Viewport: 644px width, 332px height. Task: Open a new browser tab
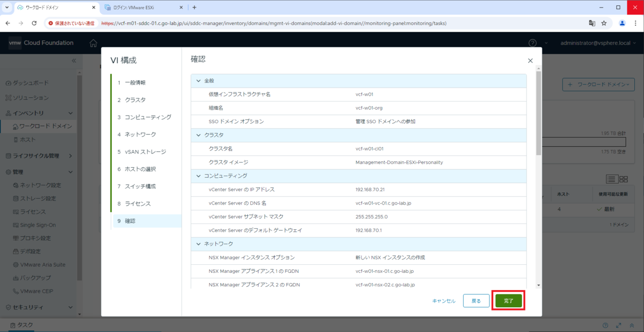tap(194, 8)
